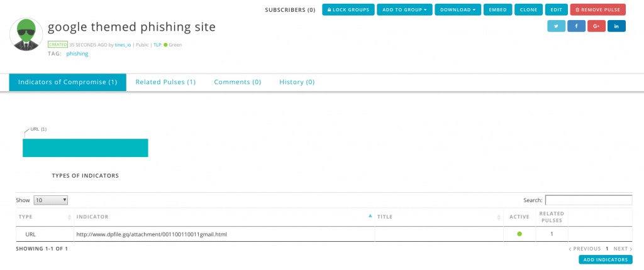Viewport: 644px width, 270px height.
Task: Share pulse via Facebook icon
Action: [x=576, y=26]
